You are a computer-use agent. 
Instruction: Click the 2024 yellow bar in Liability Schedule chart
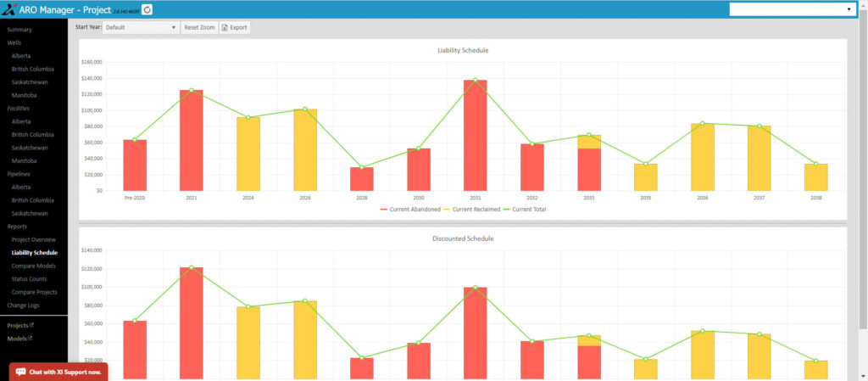248,154
